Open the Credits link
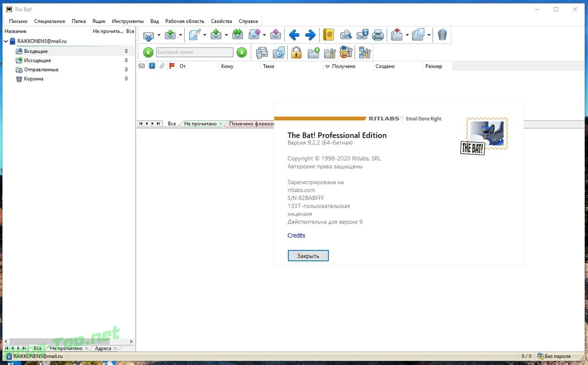 coord(296,235)
